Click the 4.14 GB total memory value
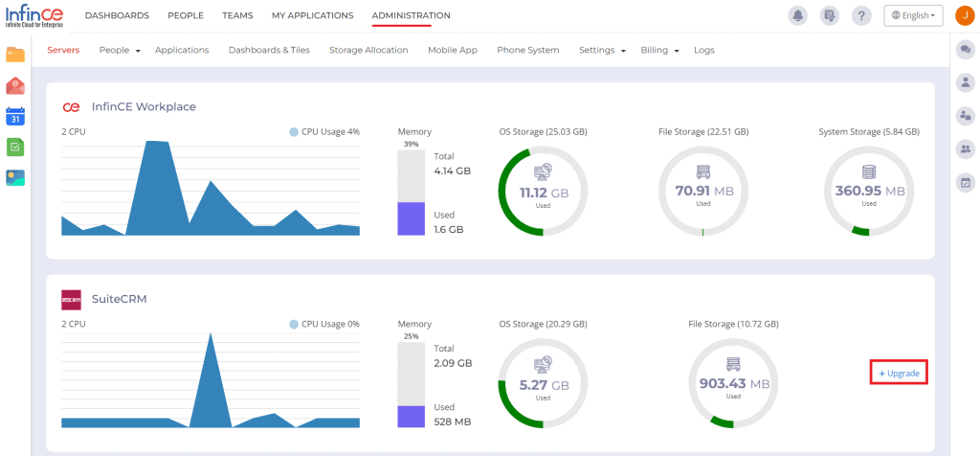Viewport: 980px width, 456px height. pyautogui.click(x=453, y=171)
